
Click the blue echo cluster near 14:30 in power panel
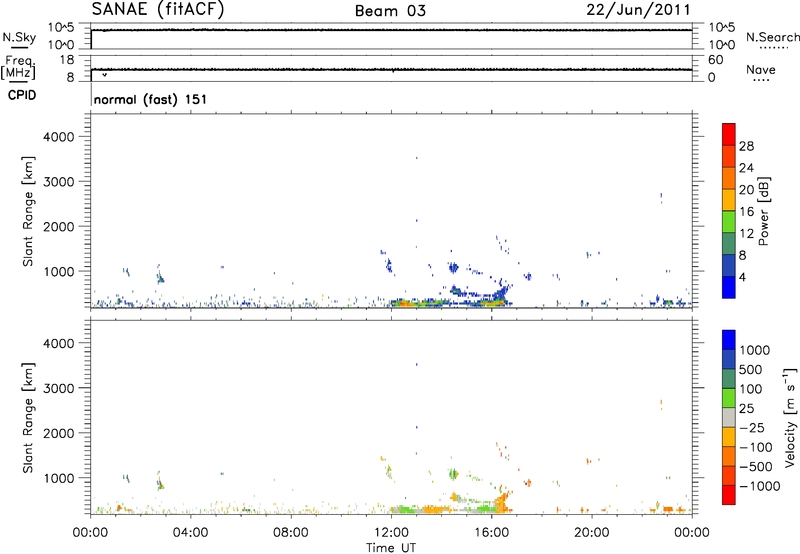tap(453, 267)
